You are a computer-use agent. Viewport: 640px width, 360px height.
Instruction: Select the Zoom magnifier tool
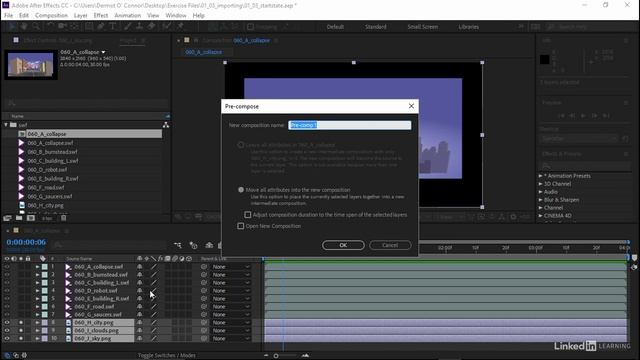(36, 27)
